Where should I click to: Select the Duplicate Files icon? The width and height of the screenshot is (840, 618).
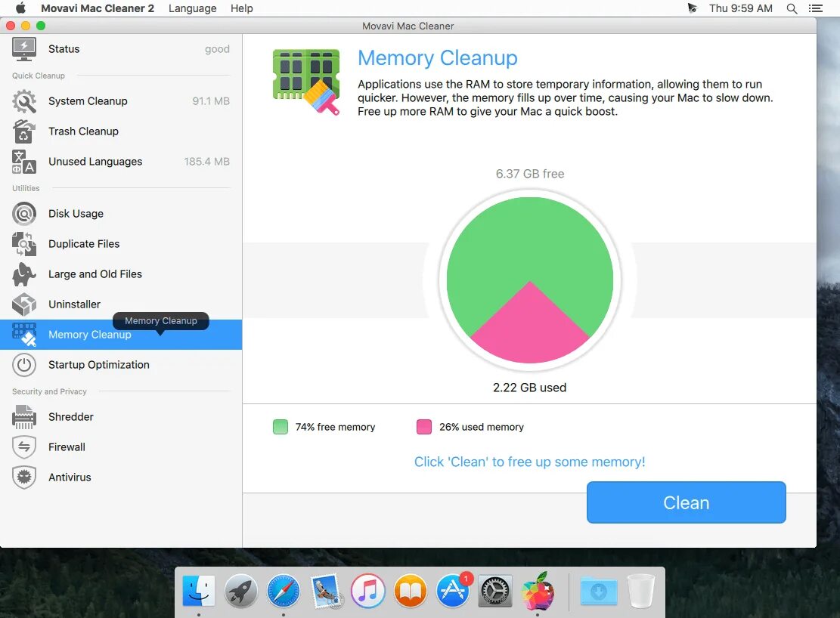click(24, 244)
